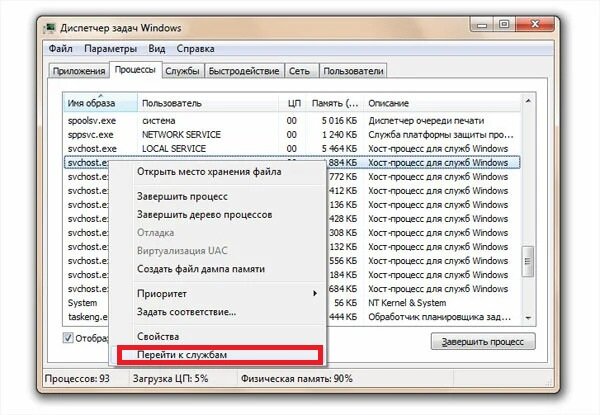Toggle the show all users processes checkbox
The height and width of the screenshot is (415, 600).
[68, 338]
